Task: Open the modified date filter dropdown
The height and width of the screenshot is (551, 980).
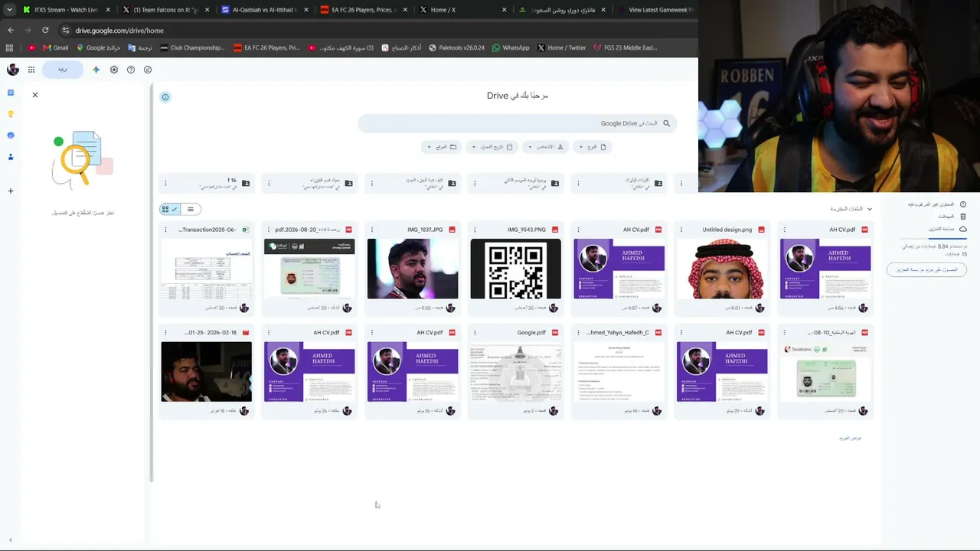Action: (x=492, y=147)
